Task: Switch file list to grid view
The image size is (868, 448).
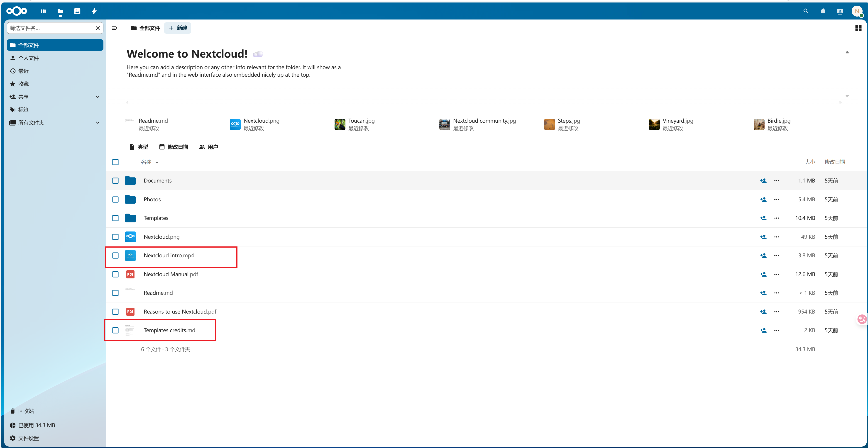Action: pos(858,28)
